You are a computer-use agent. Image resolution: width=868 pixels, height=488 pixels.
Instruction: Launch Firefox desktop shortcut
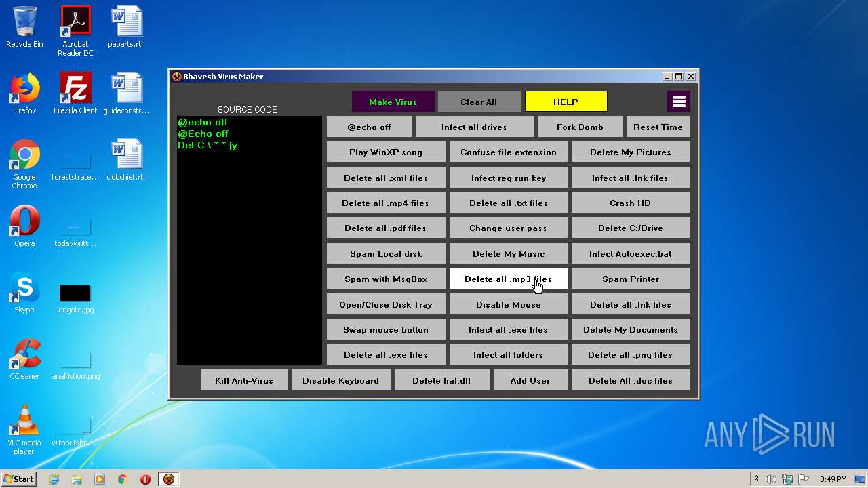(24, 94)
